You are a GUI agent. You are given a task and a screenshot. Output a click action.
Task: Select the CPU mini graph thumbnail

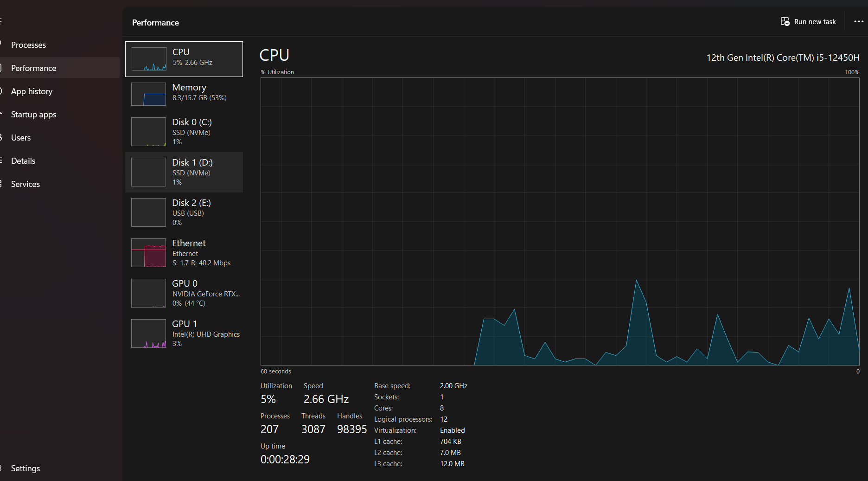click(149, 59)
